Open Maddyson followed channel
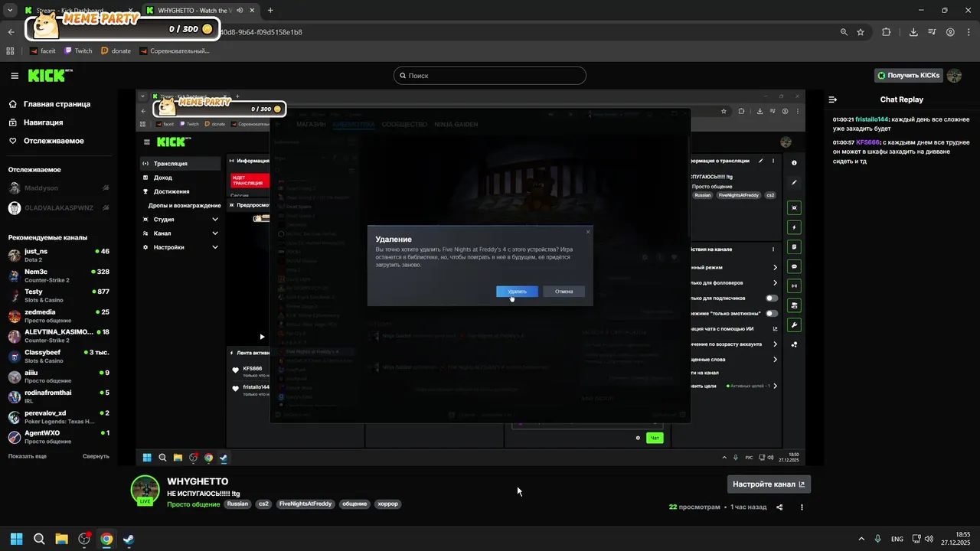Viewport: 980px width, 551px height. pos(58,188)
